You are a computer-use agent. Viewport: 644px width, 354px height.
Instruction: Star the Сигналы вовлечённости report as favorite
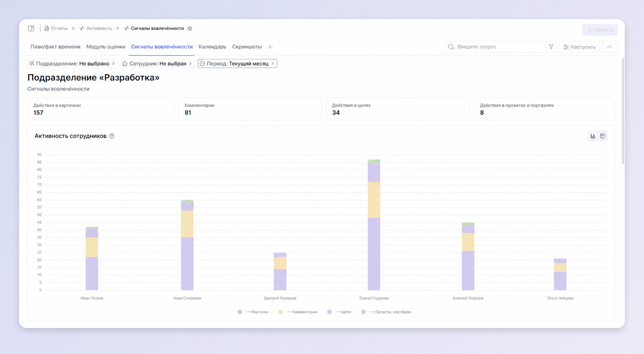[190, 29]
